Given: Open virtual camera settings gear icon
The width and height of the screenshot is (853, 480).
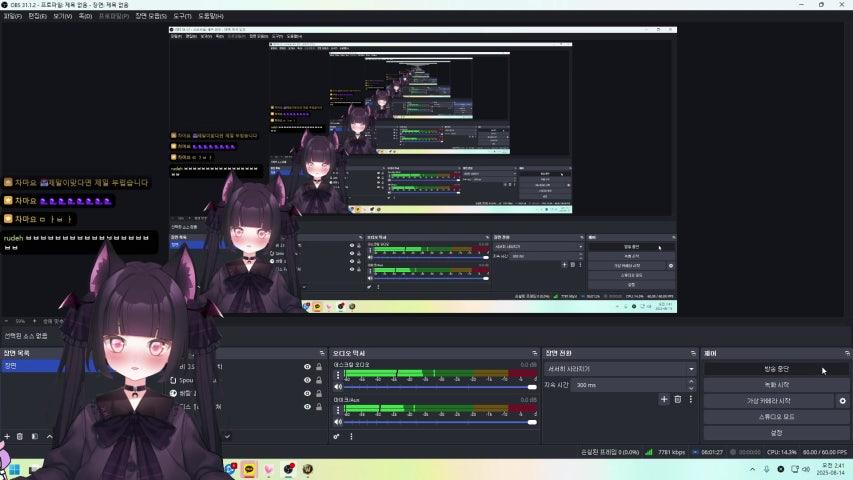Looking at the screenshot, I should (843, 401).
